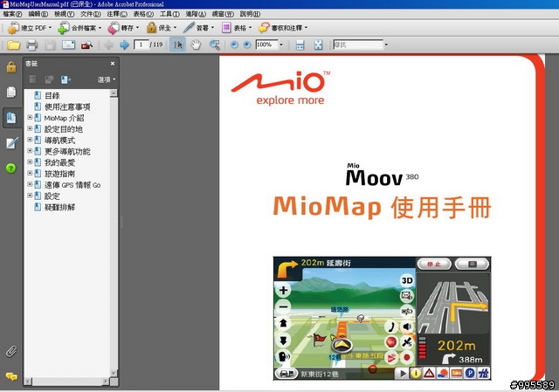Expand the 遠傳 GPS 情報 Go bookmark
The width and height of the screenshot is (559, 392).
(30, 184)
